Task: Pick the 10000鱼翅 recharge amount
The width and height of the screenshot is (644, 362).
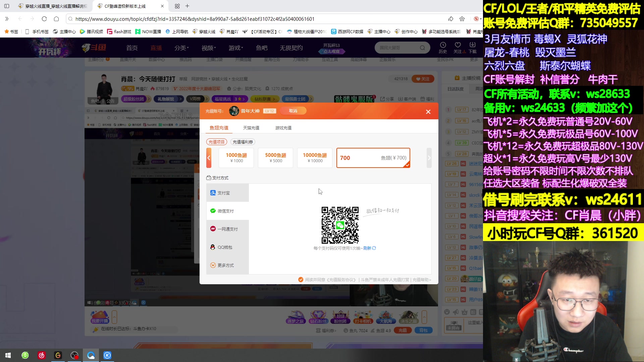Action: pos(315,158)
